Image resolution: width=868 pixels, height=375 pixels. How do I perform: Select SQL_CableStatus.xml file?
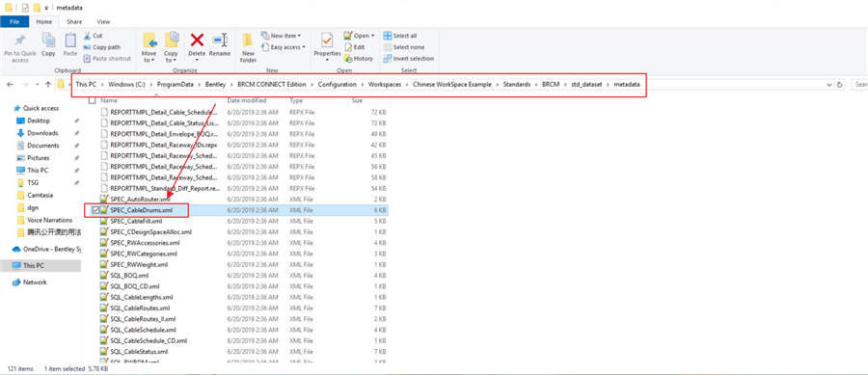pos(139,351)
